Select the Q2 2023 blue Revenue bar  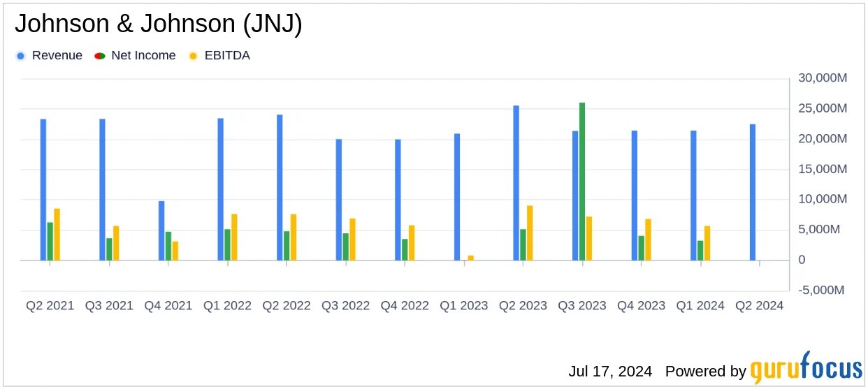[x=516, y=183]
